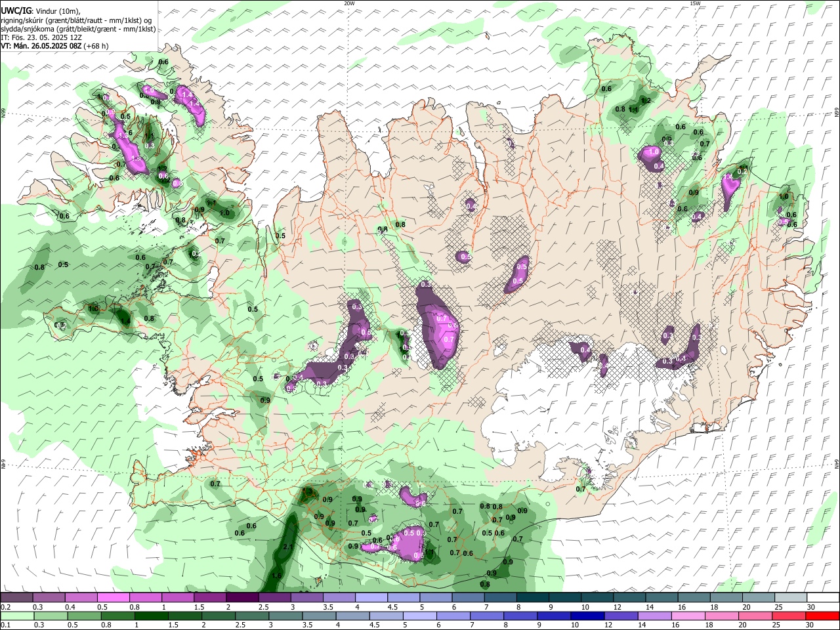Select the bright pink snow swatch from 0.5 to 0.8

coord(113,597)
